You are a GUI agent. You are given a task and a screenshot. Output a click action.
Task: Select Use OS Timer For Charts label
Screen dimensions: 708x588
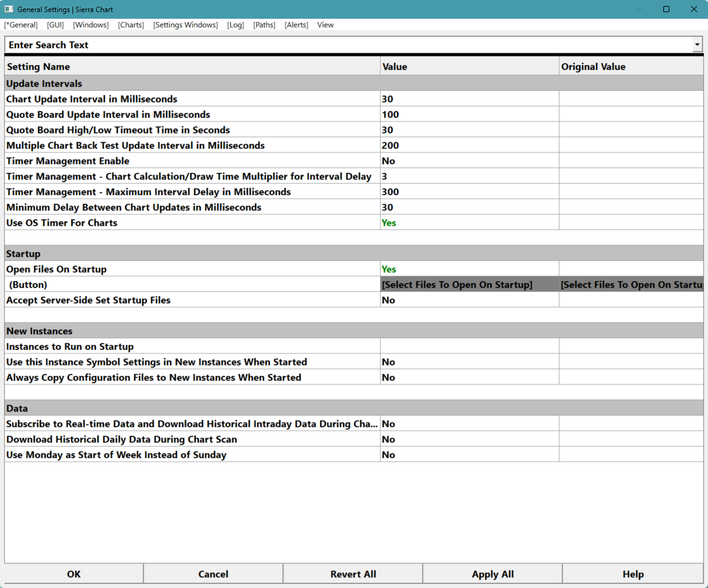(x=62, y=222)
